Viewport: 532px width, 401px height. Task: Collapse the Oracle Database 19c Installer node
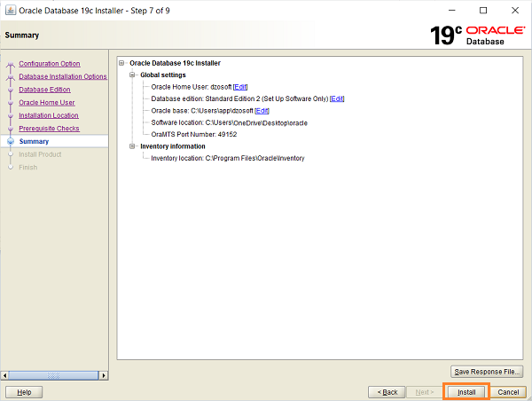121,63
